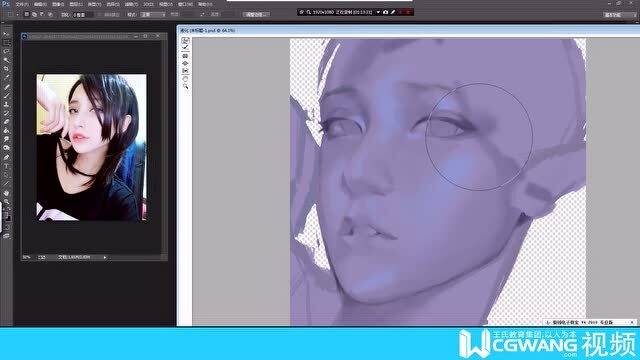Select the Clone Stamp tool
The height and width of the screenshot is (360, 640).
[x=6, y=104]
